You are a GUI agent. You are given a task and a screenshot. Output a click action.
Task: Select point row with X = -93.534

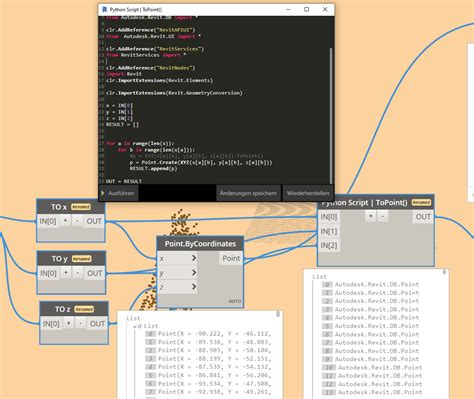click(208, 384)
